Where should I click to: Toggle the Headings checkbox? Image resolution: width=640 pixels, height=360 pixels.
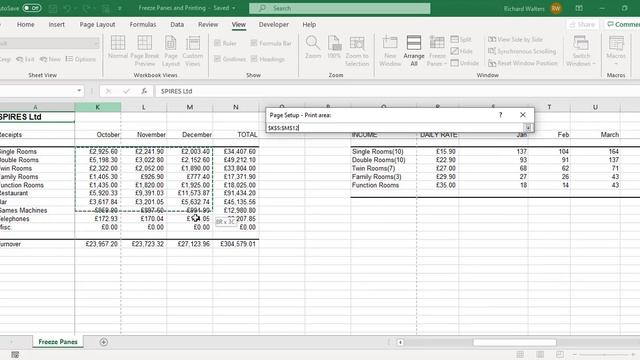[268, 59]
